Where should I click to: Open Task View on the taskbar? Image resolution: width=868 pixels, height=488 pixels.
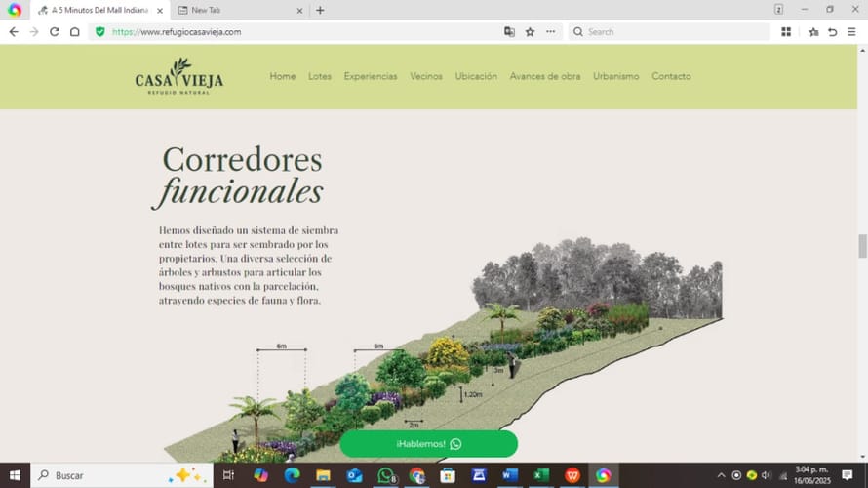click(x=228, y=475)
